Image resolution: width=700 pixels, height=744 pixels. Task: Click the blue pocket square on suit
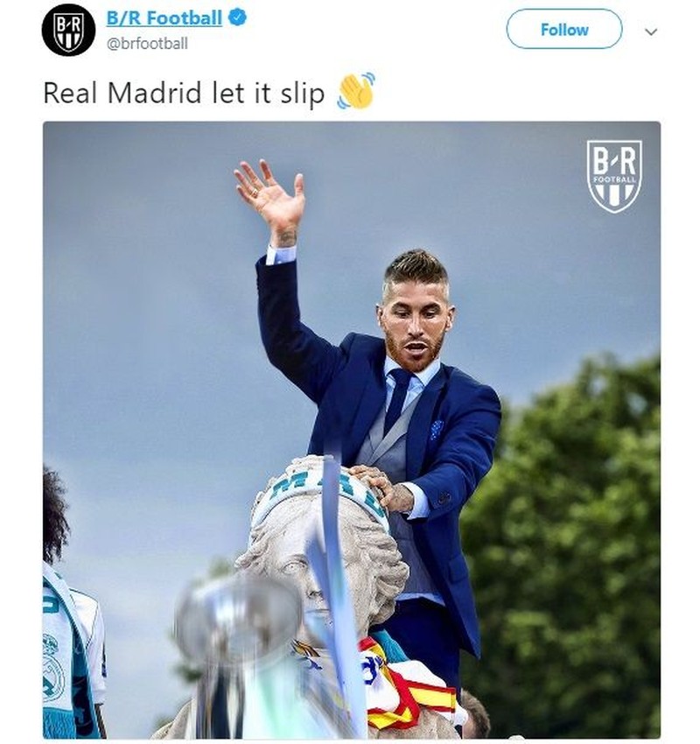click(437, 429)
